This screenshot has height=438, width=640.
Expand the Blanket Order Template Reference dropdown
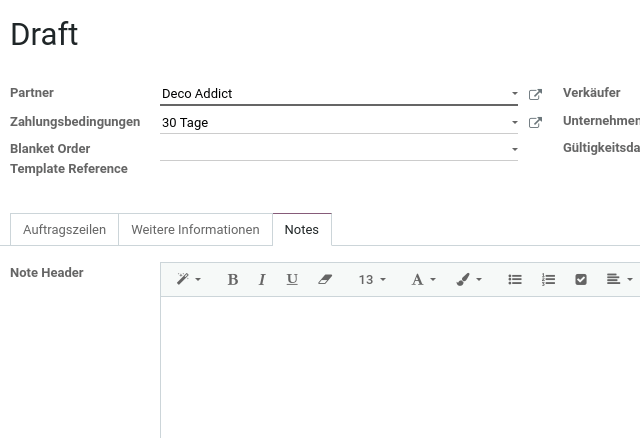pos(515,149)
